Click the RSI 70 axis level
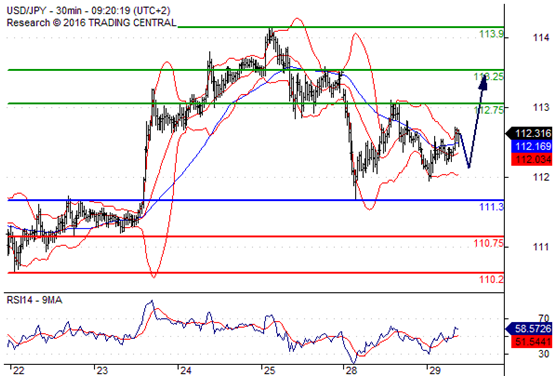This screenshot has height=378, width=557. pyautogui.click(x=544, y=318)
